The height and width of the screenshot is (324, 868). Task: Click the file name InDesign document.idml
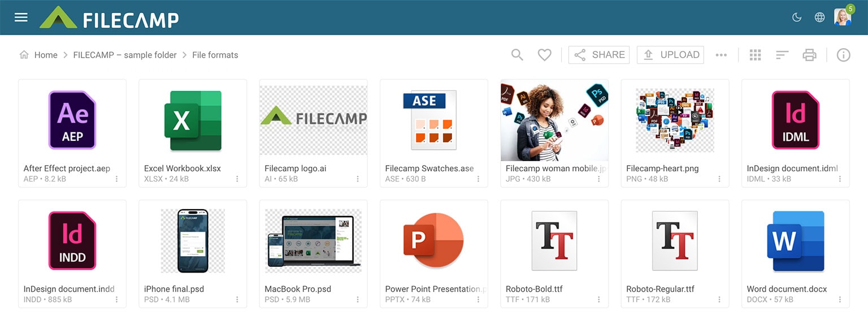[792, 169]
